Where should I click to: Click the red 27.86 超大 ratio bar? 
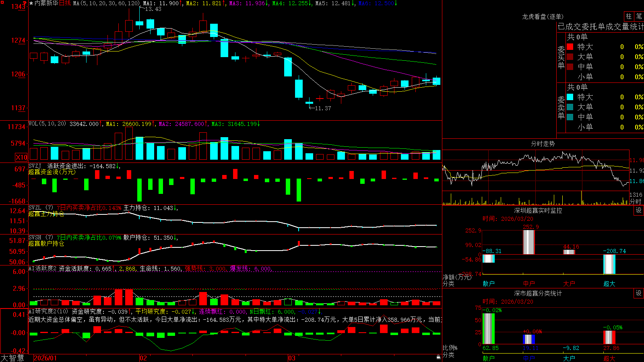click(609, 337)
